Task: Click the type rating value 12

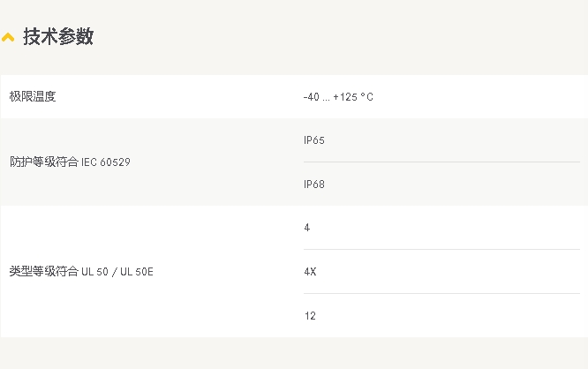Action: pyautogui.click(x=310, y=316)
